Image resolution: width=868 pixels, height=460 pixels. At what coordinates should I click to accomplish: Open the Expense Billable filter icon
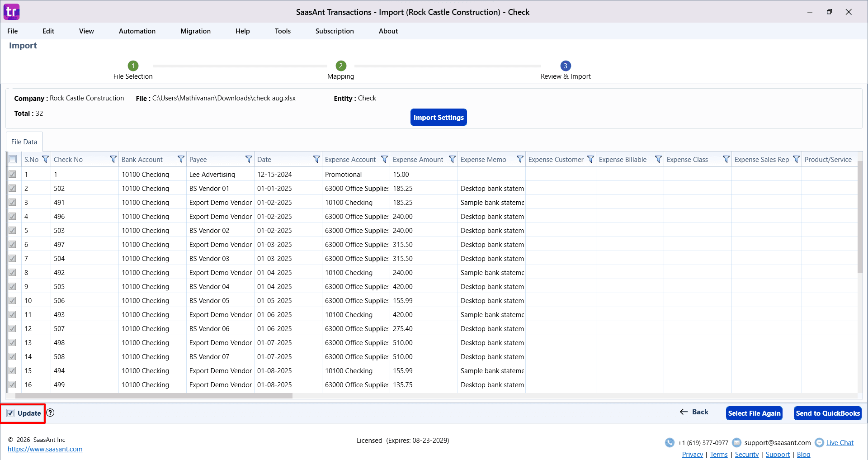(x=658, y=159)
